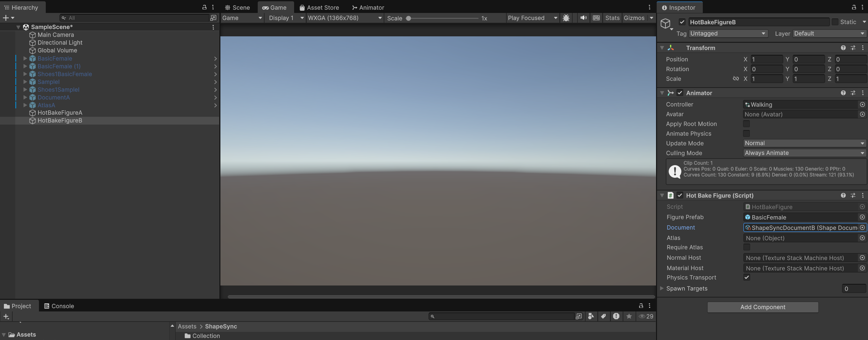Click the Game view horizontal scrollbar
Screen dimensions: 868x340
pyautogui.click(x=441, y=297)
